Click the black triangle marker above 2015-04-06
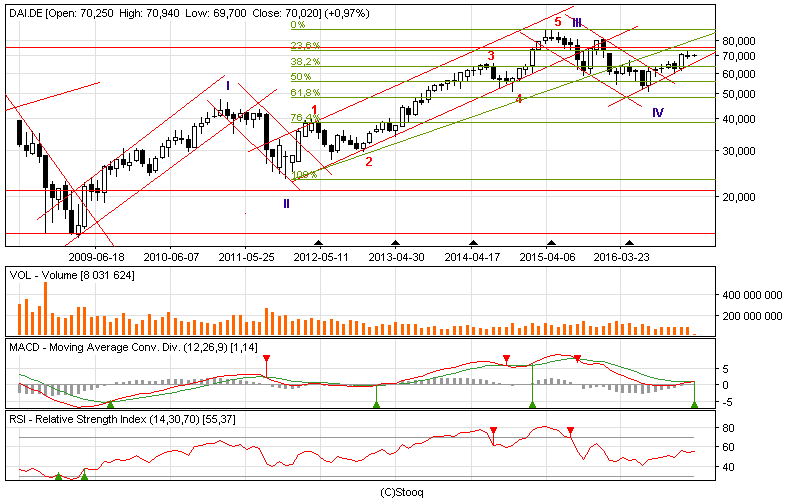Image resolution: width=800 pixels, height=500 pixels. coord(551,243)
